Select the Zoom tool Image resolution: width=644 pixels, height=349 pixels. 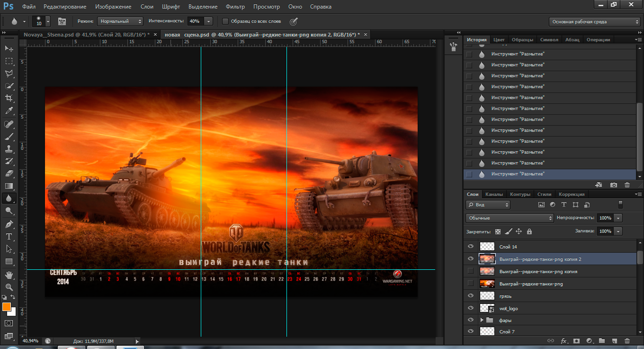click(x=9, y=287)
